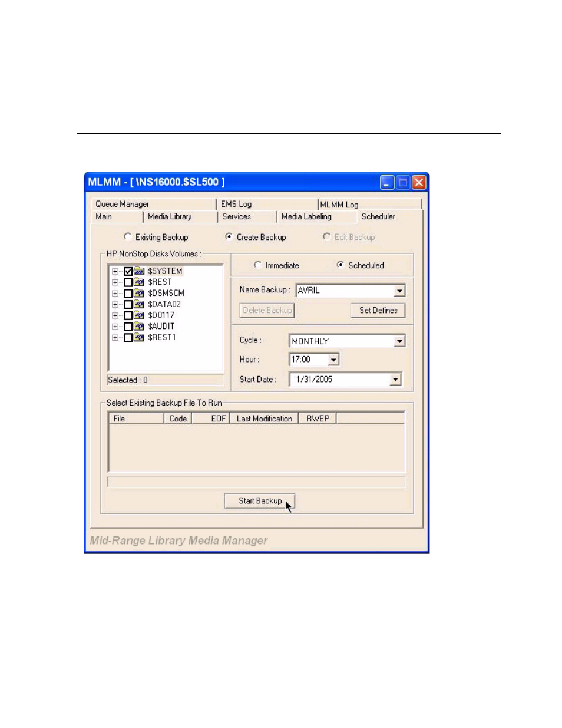Click the $REST1 volume disk icon
The height and width of the screenshot is (728, 562).
tap(139, 337)
